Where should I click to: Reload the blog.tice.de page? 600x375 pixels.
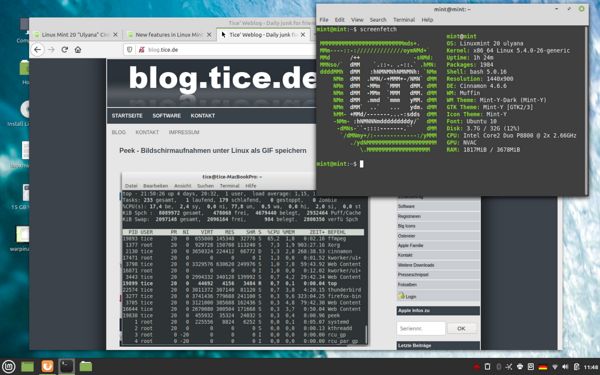[65, 50]
